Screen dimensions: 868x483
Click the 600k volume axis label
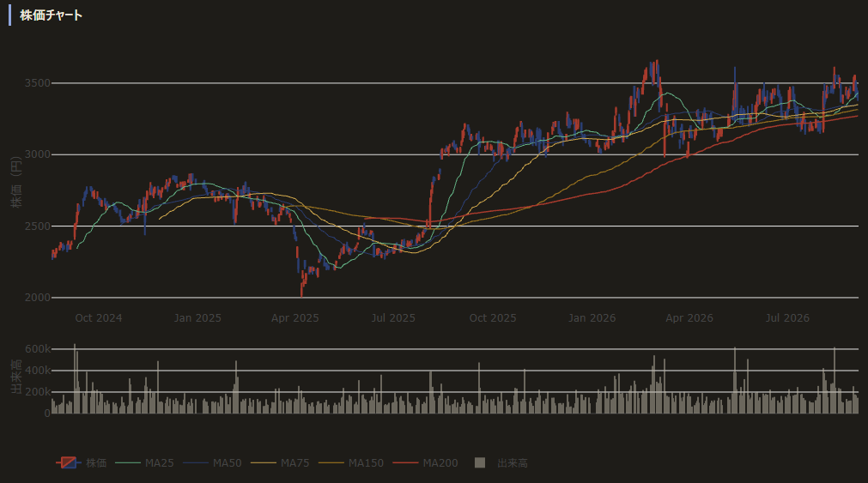click(x=38, y=349)
